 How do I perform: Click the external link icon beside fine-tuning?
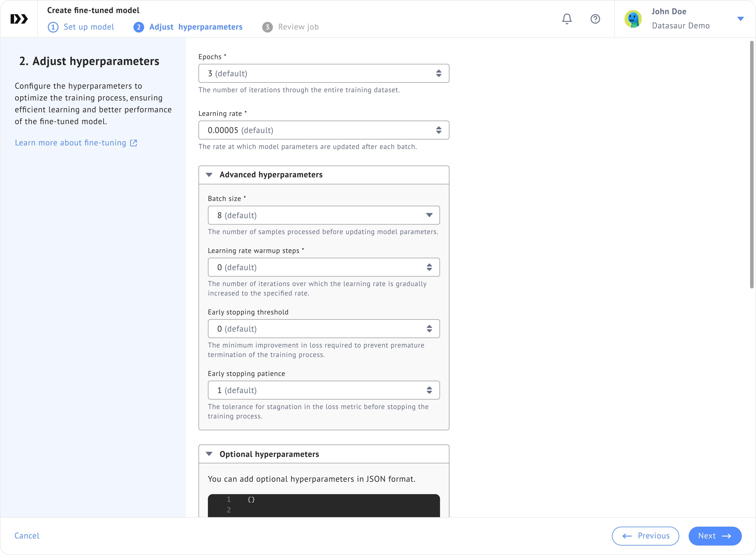134,143
